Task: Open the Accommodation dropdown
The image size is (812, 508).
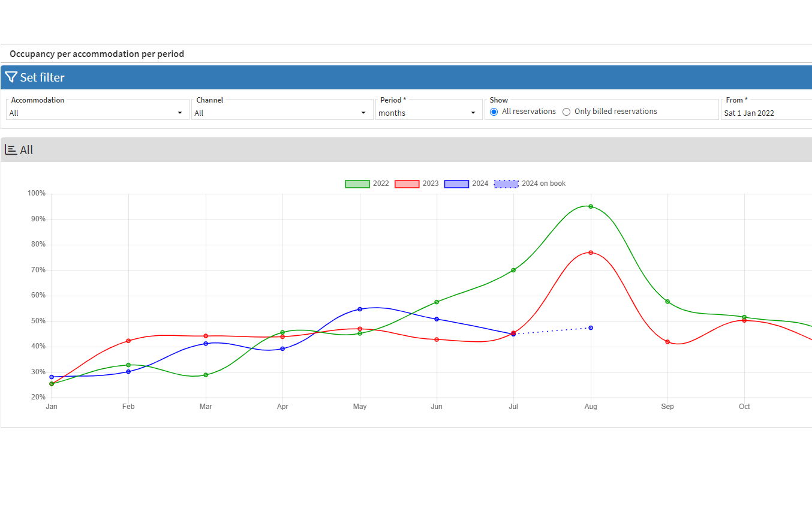Action: point(97,113)
